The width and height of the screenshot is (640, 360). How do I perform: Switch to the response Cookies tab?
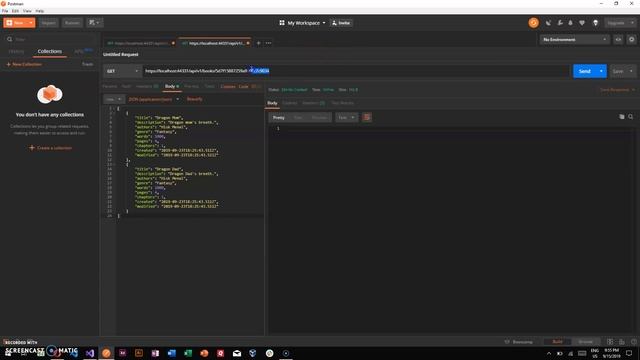(290, 103)
